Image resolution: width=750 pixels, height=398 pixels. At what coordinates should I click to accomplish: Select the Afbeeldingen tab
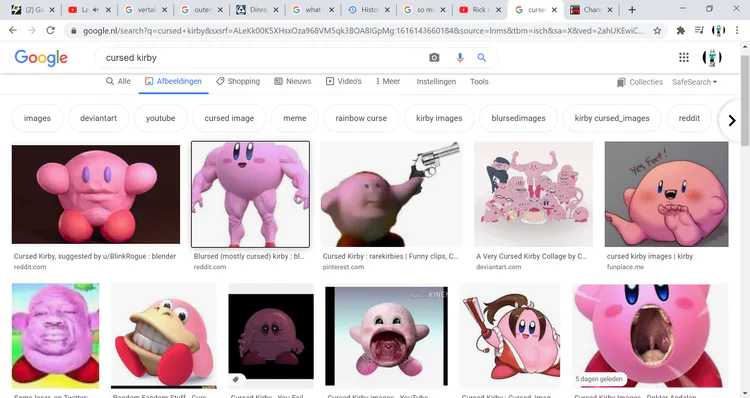pos(174,81)
